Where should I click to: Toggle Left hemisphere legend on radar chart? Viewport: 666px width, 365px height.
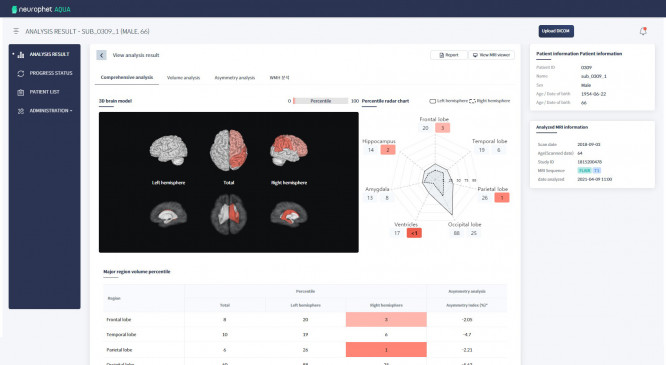click(x=449, y=101)
